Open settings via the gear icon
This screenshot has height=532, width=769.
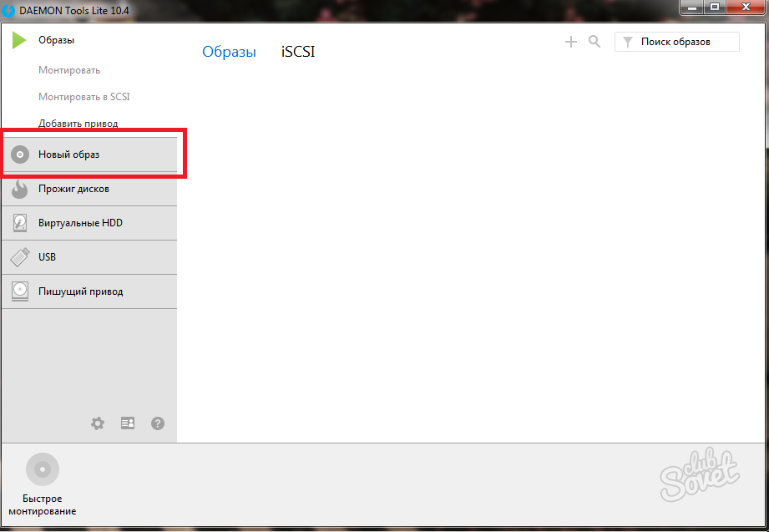tap(98, 423)
